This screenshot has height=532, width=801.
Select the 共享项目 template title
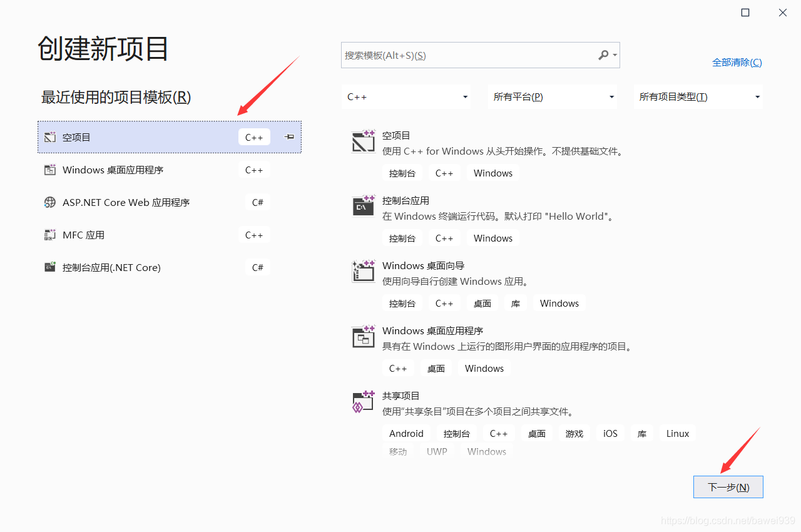coord(401,396)
